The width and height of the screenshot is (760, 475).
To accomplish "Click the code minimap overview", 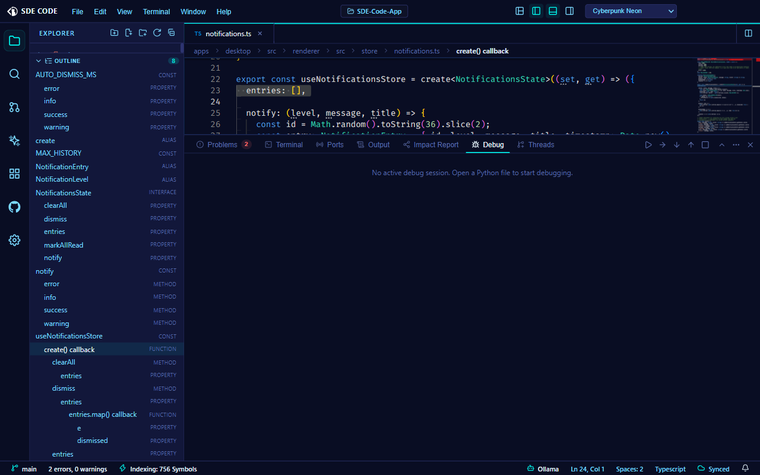I will pyautogui.click(x=725, y=95).
